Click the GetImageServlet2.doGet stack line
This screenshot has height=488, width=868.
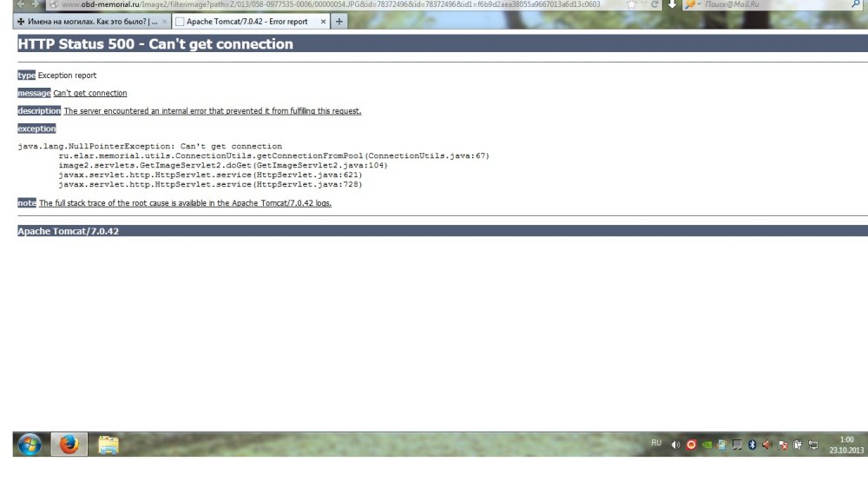pyautogui.click(x=223, y=165)
